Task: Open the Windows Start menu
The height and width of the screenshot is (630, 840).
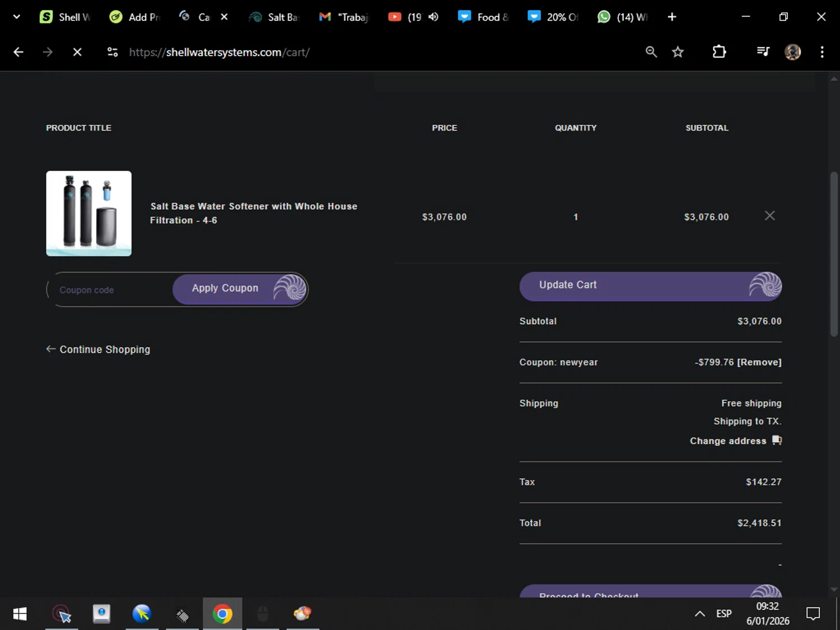Action: click(x=20, y=614)
